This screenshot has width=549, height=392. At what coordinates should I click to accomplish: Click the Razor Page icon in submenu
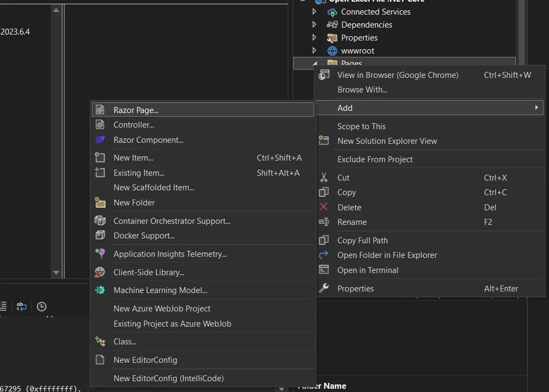click(100, 110)
